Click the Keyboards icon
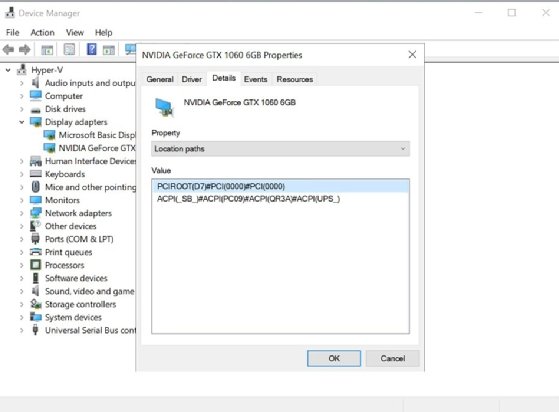Viewport: 559px width, 412px height. (x=36, y=174)
